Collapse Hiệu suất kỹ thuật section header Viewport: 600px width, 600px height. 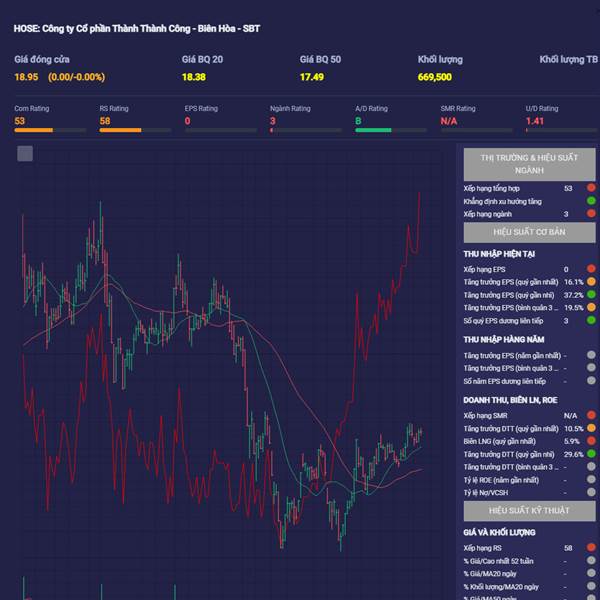coord(530,511)
